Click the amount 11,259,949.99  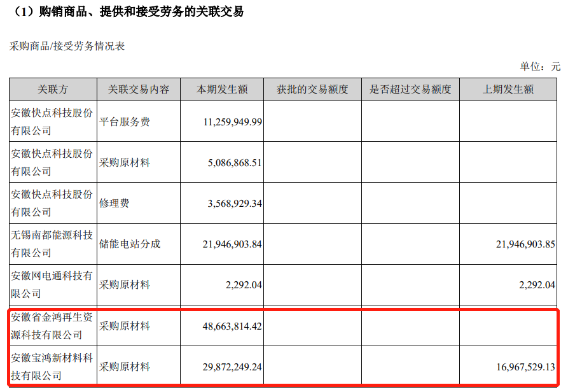click(x=233, y=122)
